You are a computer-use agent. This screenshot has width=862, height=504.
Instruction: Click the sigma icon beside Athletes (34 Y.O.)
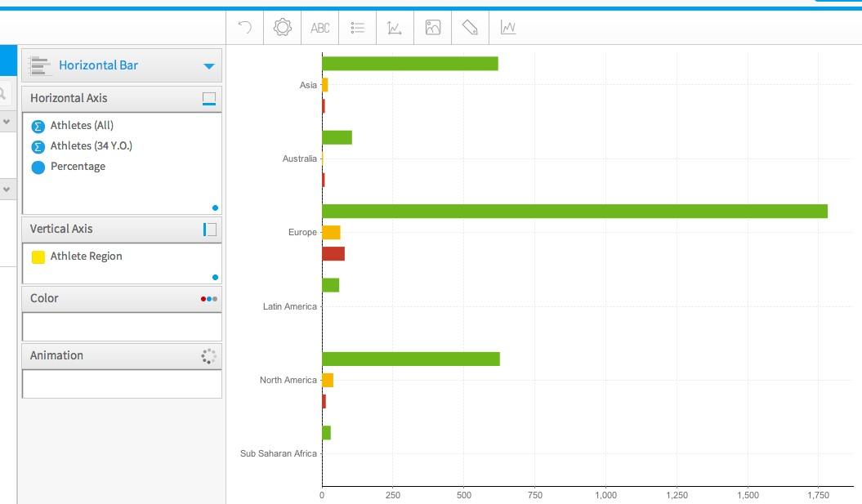click(x=38, y=147)
